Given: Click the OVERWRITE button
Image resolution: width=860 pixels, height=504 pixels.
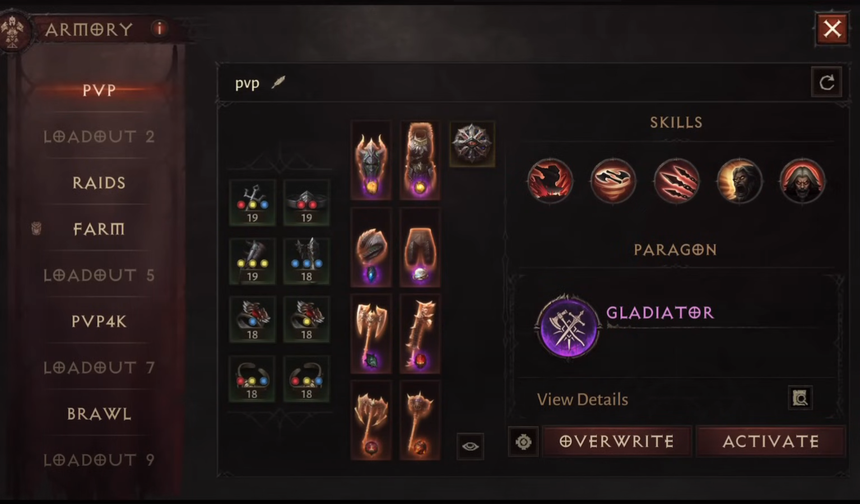Looking at the screenshot, I should click(x=617, y=441).
